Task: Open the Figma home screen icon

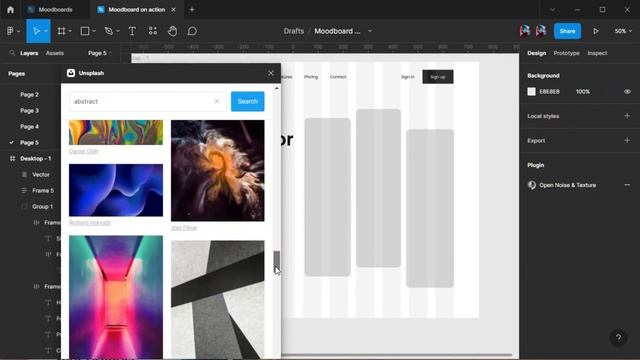Action: (10, 9)
